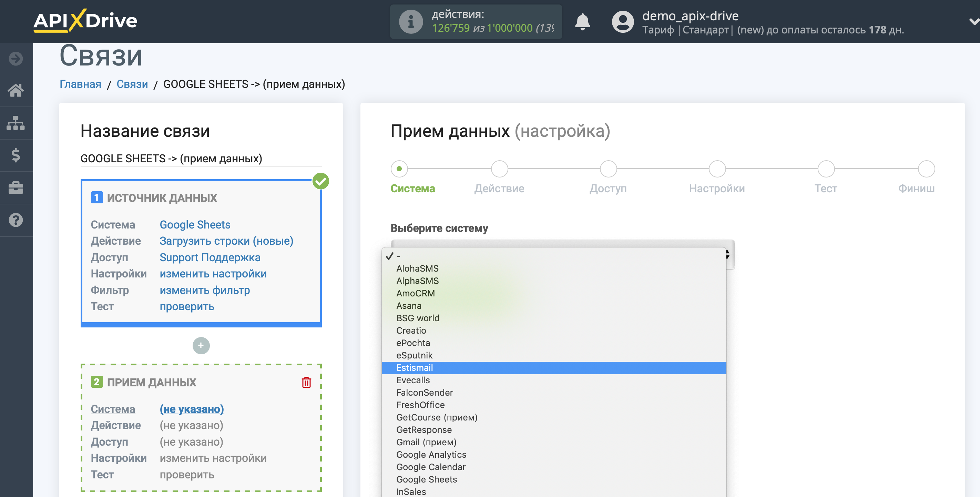The height and width of the screenshot is (497, 980).
Task: Choose Google Calendar from the list
Action: [553, 467]
